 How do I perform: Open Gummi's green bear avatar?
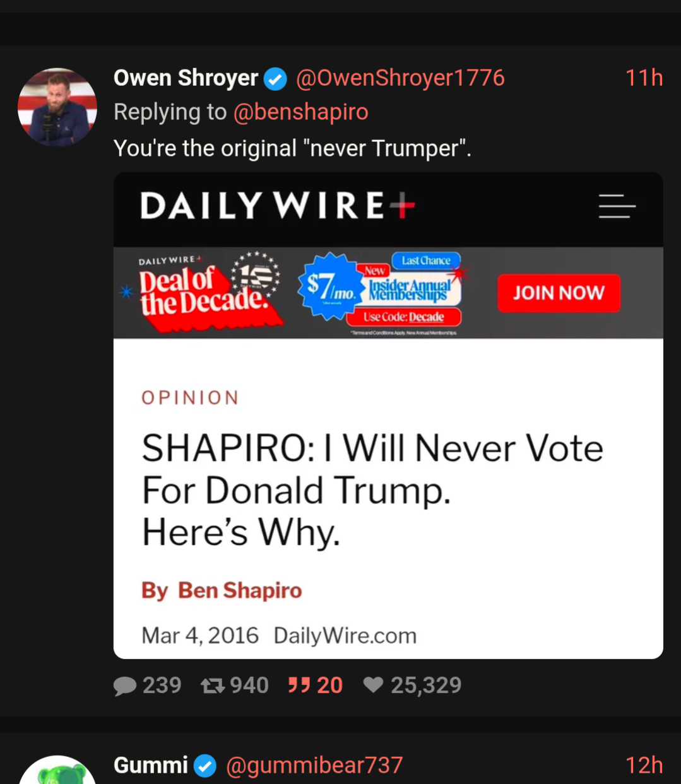[x=57, y=770]
